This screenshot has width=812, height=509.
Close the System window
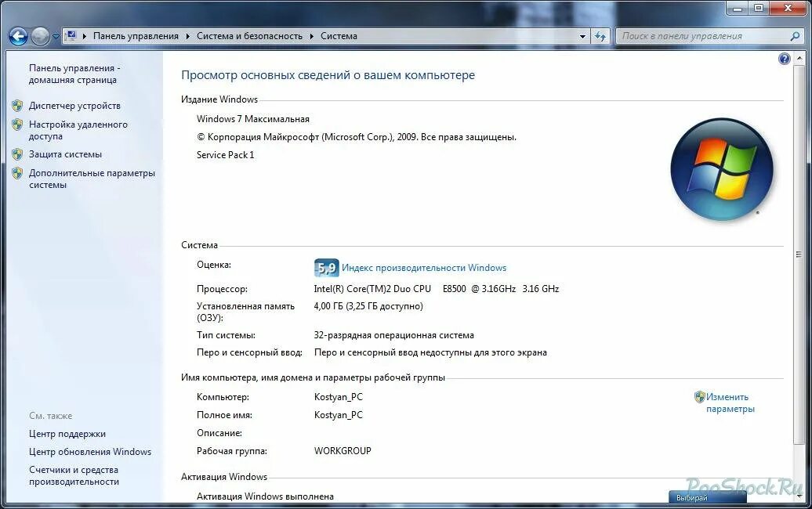pos(788,8)
